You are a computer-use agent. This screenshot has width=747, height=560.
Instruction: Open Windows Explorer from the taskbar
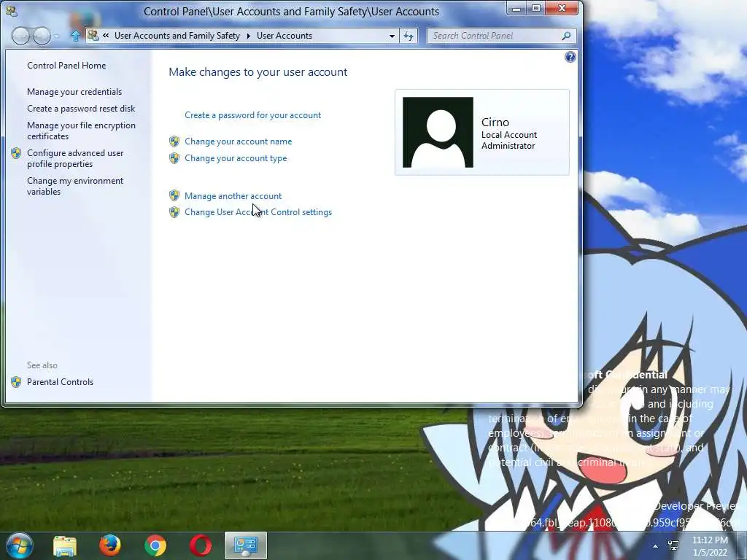click(x=65, y=545)
